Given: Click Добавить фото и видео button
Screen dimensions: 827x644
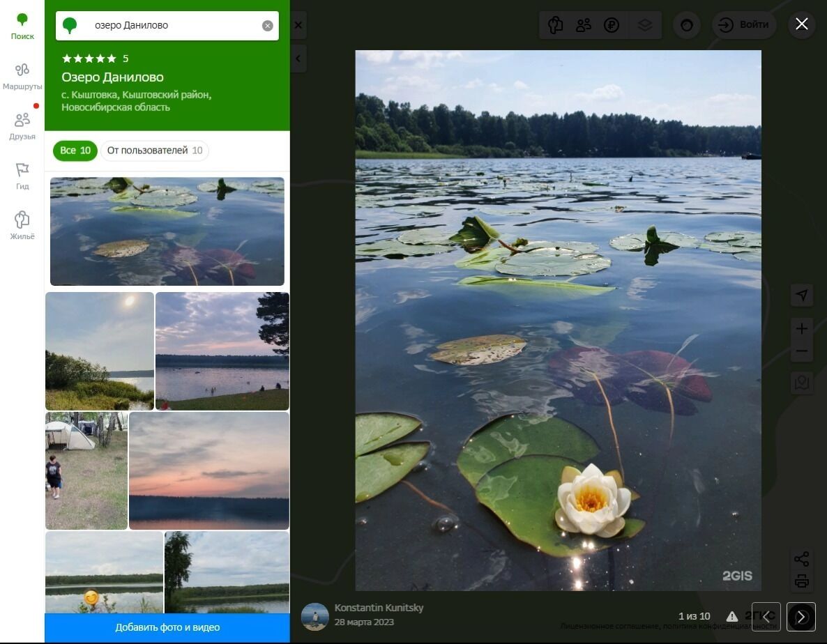Looking at the screenshot, I should point(167,627).
